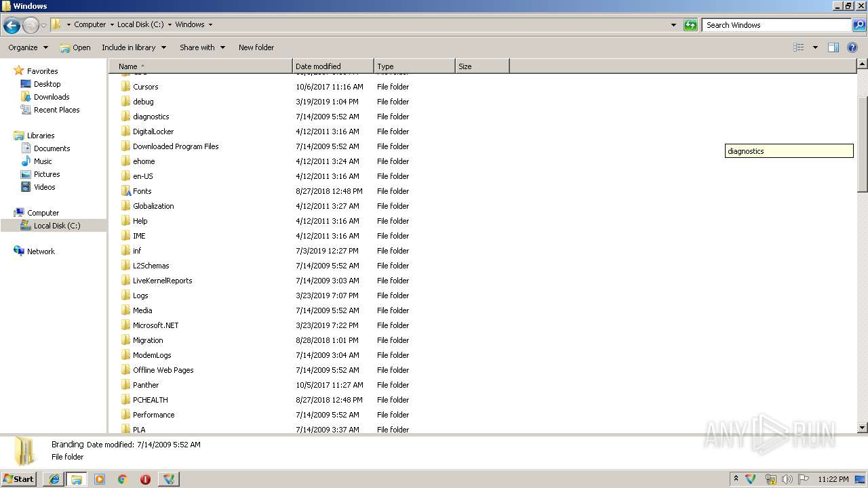Click the Action Center flag tray icon
Screen dimensions: 868x488
[804, 479]
